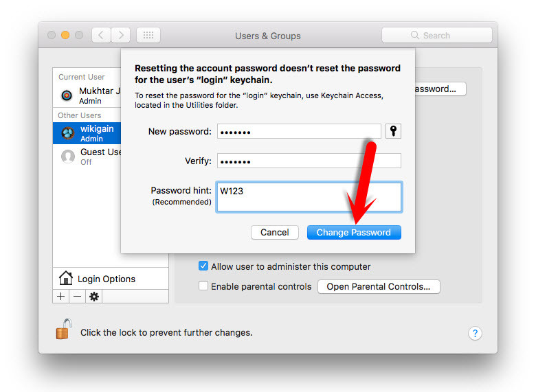
Task: Remove user with the minus button
Action: click(77, 297)
